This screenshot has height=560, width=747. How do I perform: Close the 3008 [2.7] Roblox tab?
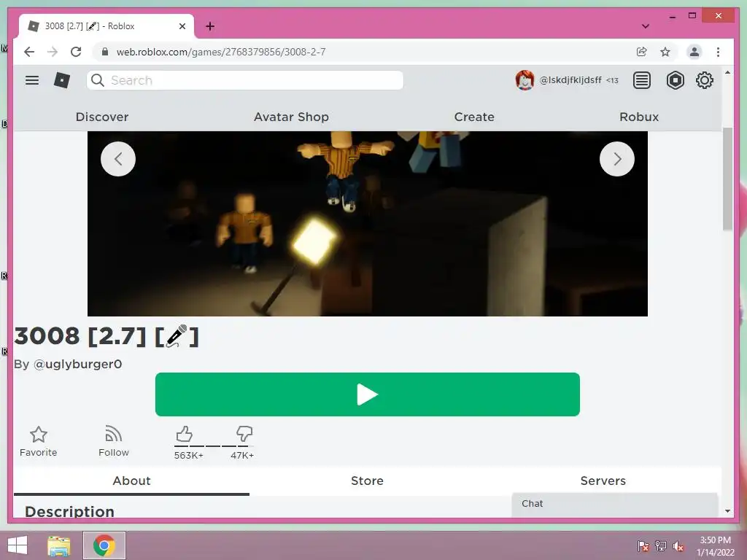(x=182, y=26)
